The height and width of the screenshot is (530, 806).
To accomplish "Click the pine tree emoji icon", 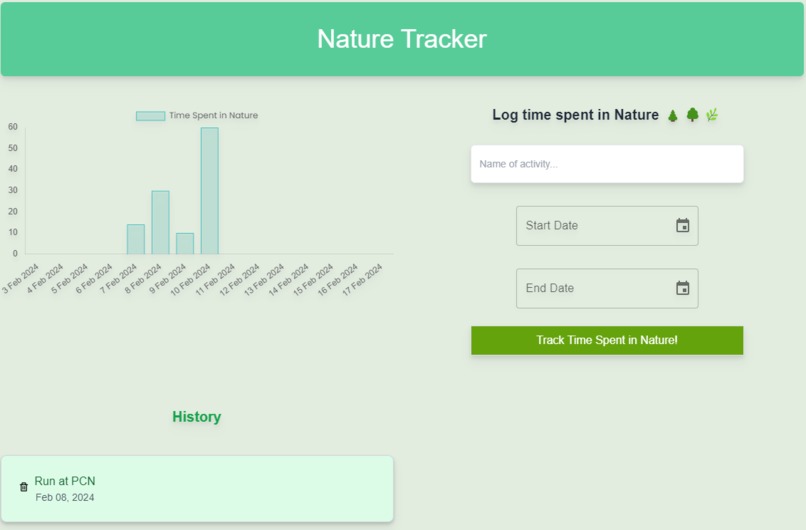I will pos(672,116).
